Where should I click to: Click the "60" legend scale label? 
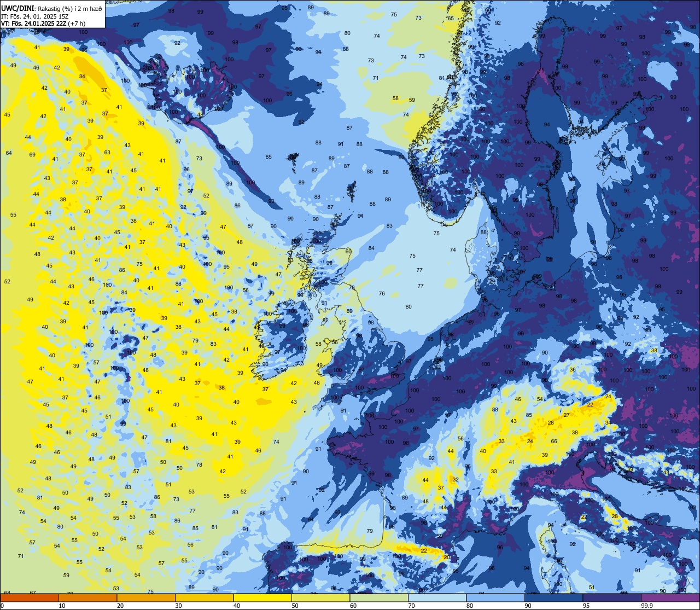click(353, 606)
